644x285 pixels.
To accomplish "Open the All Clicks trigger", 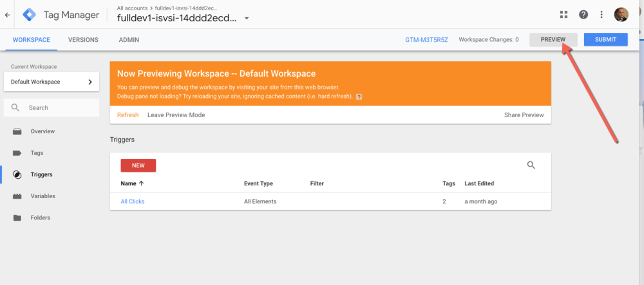I will (x=133, y=201).
